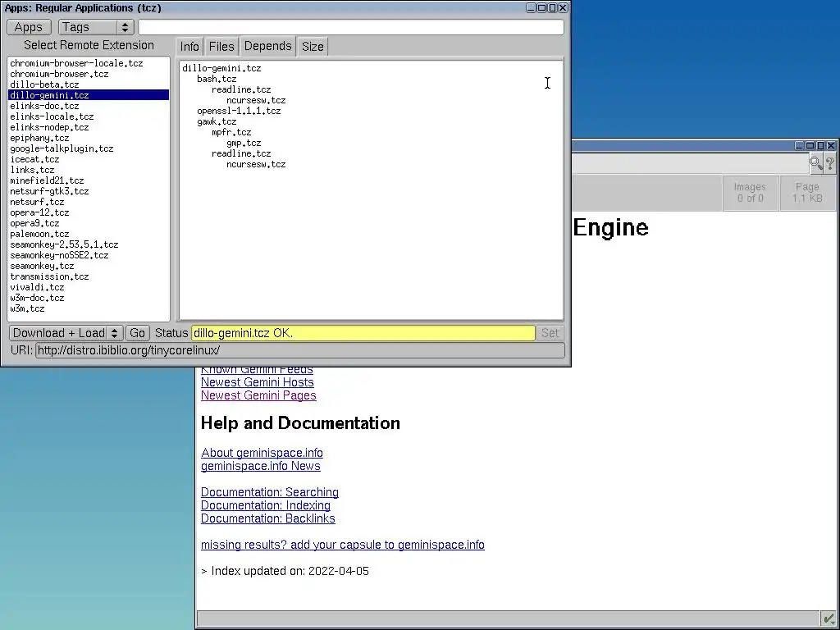Select elinks-nodep.tcz in the list
The width and height of the screenshot is (840, 630).
pyautogui.click(x=89, y=127)
